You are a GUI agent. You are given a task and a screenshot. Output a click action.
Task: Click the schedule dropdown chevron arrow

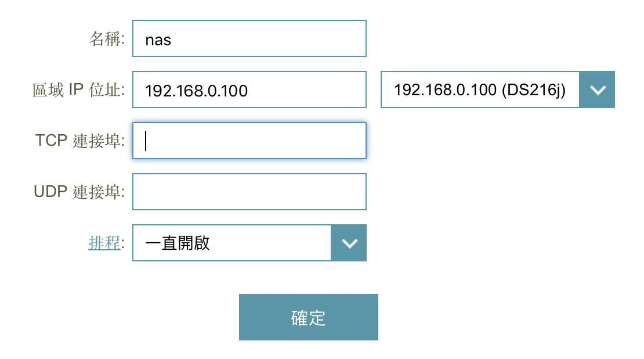click(x=349, y=243)
